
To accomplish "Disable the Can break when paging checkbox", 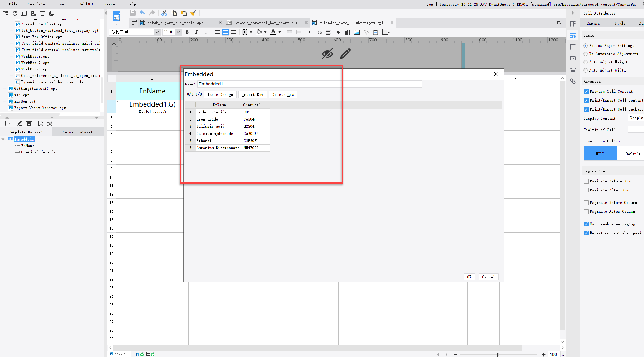I will (586, 224).
